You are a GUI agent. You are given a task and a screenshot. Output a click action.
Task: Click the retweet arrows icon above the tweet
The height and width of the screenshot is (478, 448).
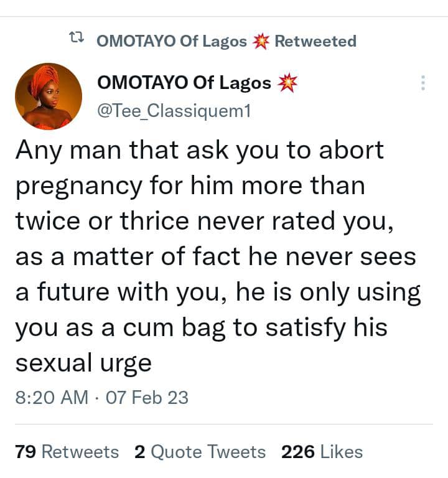(77, 41)
